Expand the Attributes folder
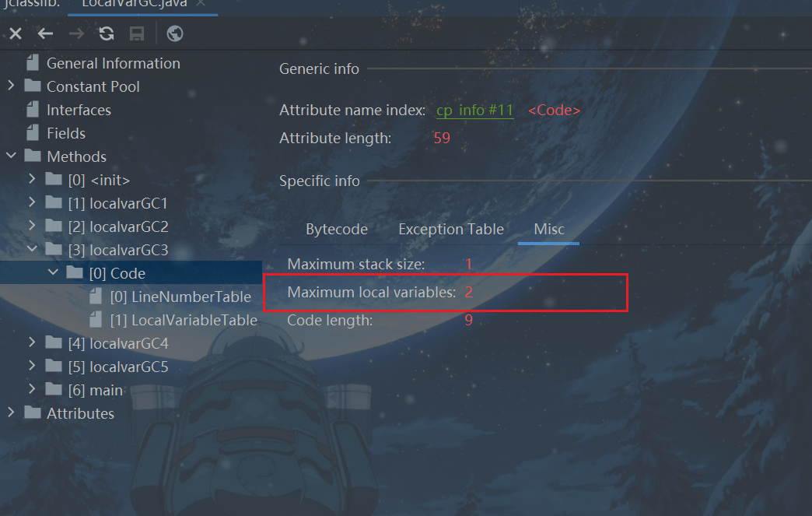 pyautogui.click(x=11, y=412)
